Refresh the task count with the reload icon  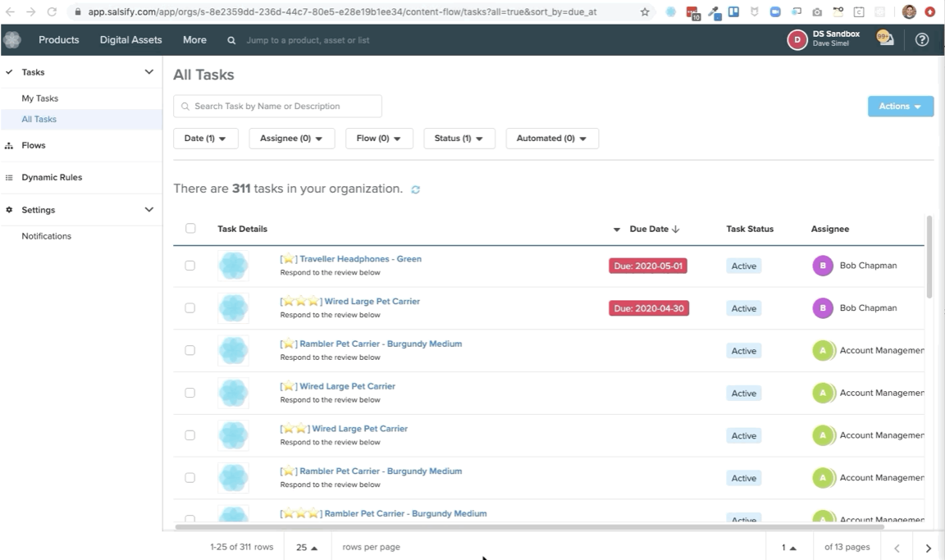point(415,189)
